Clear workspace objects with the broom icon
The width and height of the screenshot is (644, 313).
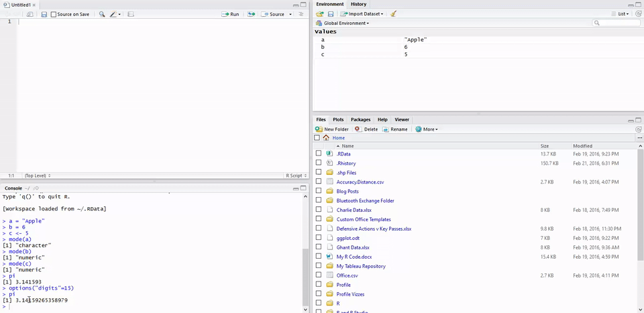pos(393,13)
